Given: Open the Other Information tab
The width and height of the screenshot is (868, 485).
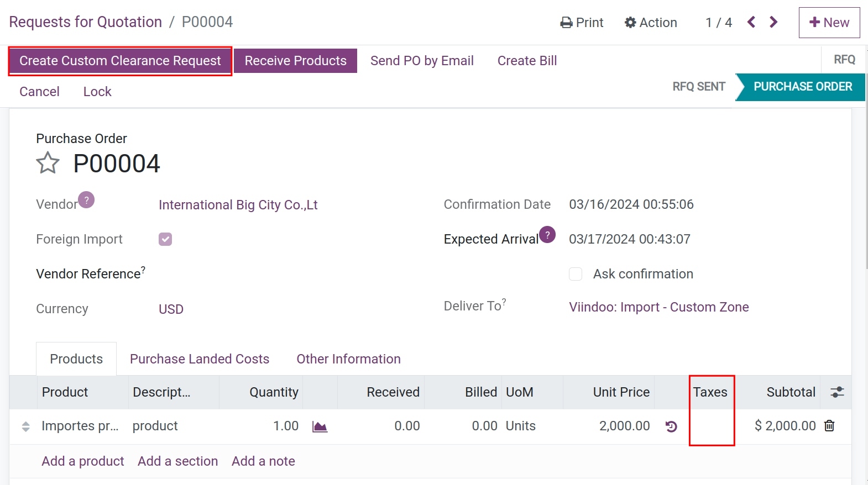Looking at the screenshot, I should pos(348,359).
